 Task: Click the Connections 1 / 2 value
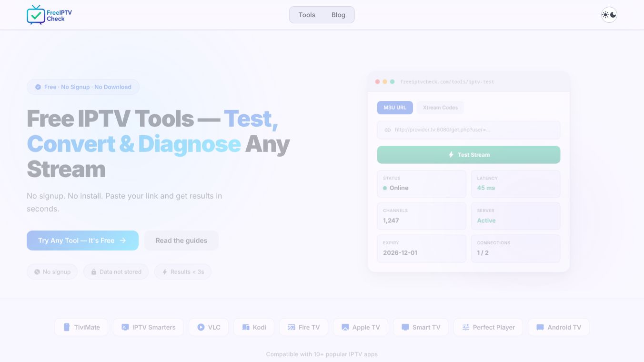tap(483, 252)
